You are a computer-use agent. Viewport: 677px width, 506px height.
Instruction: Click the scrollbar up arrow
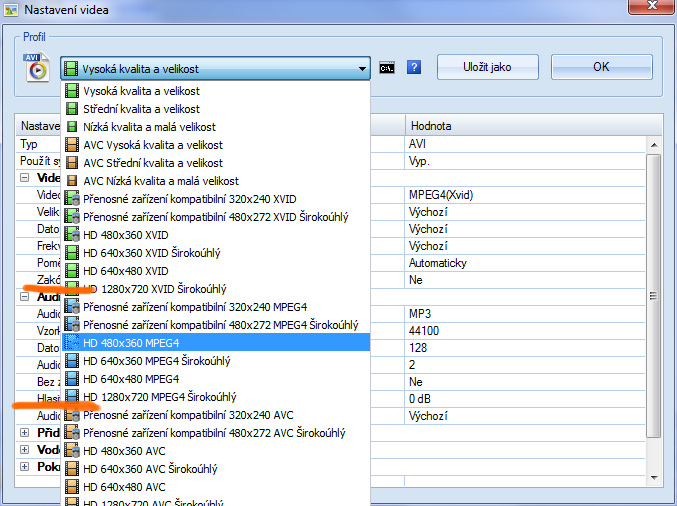pos(654,145)
